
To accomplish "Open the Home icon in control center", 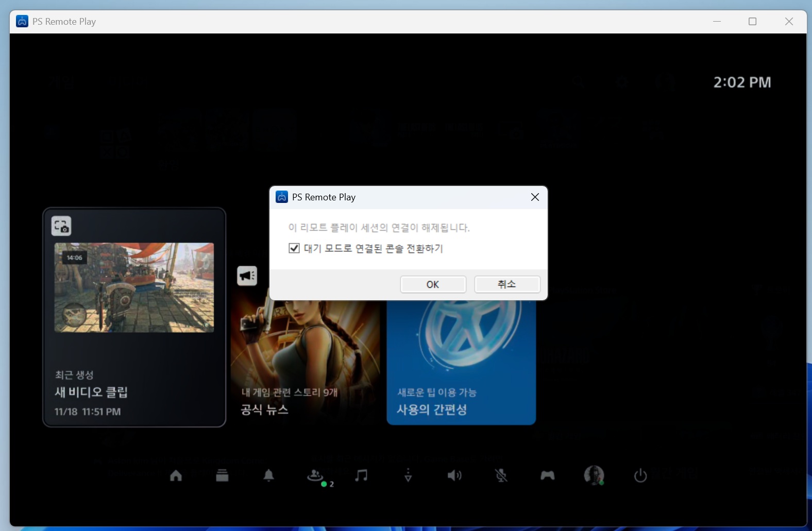I will [176, 475].
